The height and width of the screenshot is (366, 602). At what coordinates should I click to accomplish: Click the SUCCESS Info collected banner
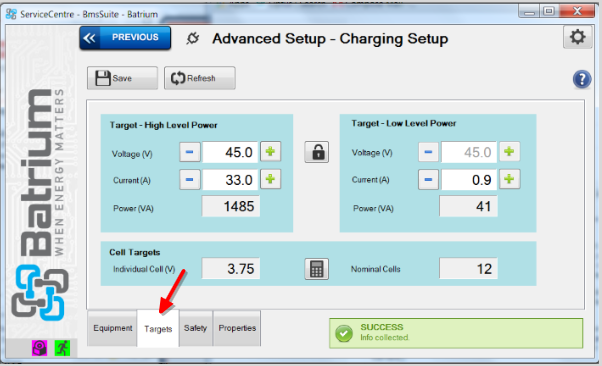(456, 333)
